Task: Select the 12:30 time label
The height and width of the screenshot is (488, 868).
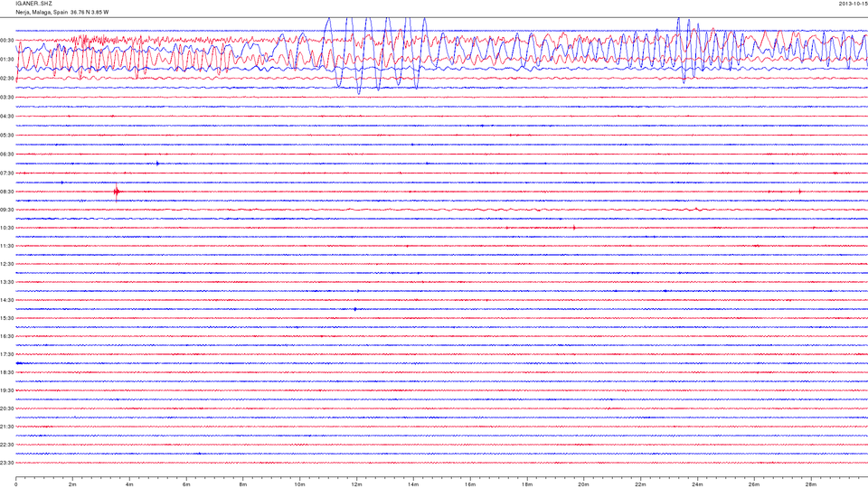Action: click(x=7, y=264)
